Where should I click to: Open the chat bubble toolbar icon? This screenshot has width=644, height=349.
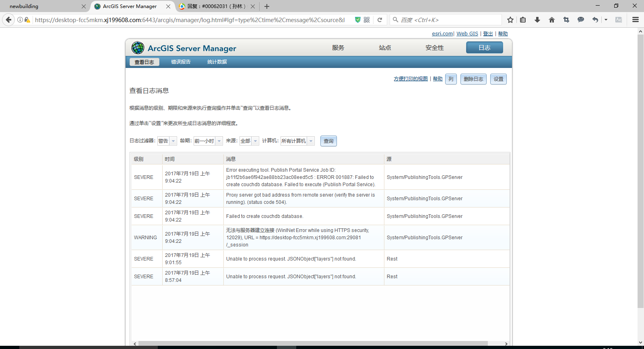coord(581,20)
